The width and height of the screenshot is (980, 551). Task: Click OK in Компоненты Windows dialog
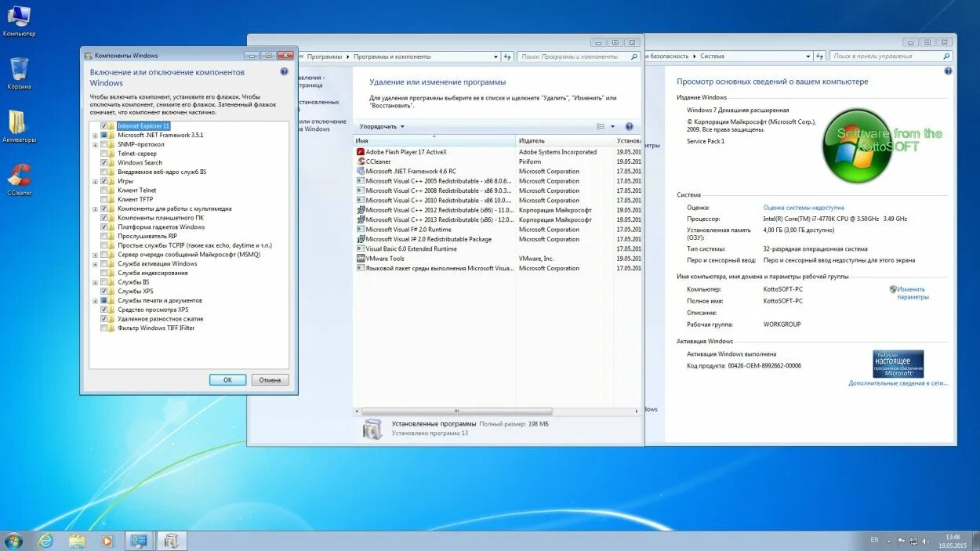[227, 379]
